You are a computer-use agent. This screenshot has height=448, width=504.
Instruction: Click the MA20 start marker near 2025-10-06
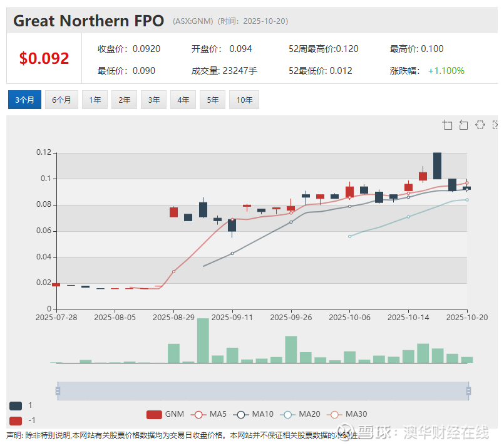click(x=350, y=236)
